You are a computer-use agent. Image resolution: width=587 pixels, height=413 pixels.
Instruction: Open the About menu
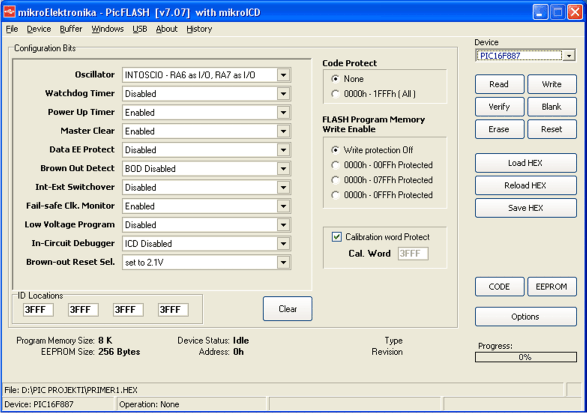pyautogui.click(x=167, y=29)
